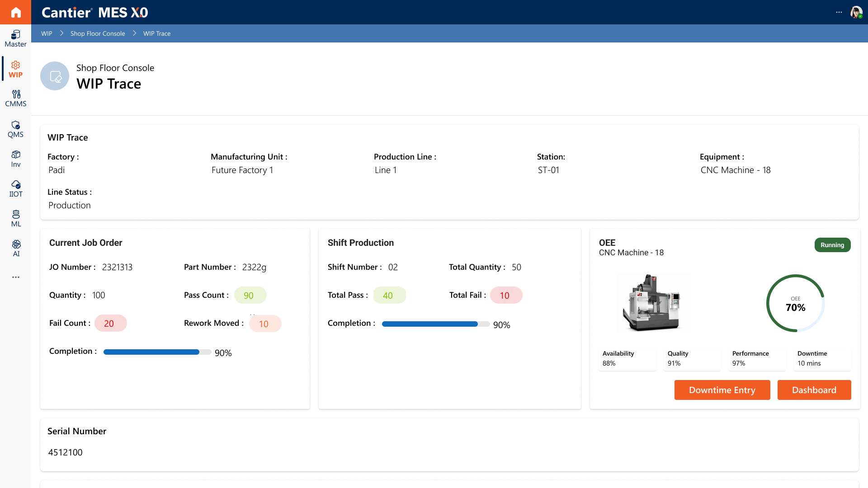Screen dimensions: 868x488
Task: Click the OEE 70% circular gauge
Action: point(796,303)
